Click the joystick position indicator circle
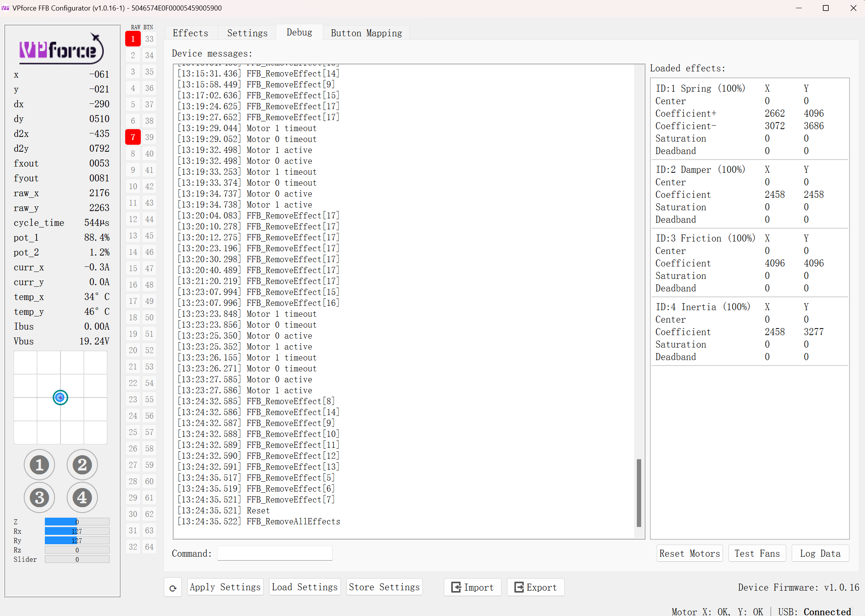The height and width of the screenshot is (616, 865). pyautogui.click(x=60, y=398)
